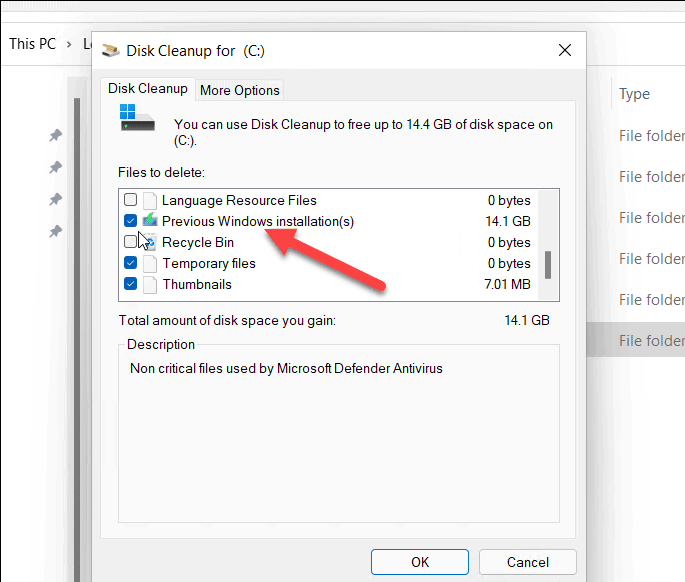Expand the chevron after This PC
This screenshot has width=685, height=582.
[x=71, y=44]
